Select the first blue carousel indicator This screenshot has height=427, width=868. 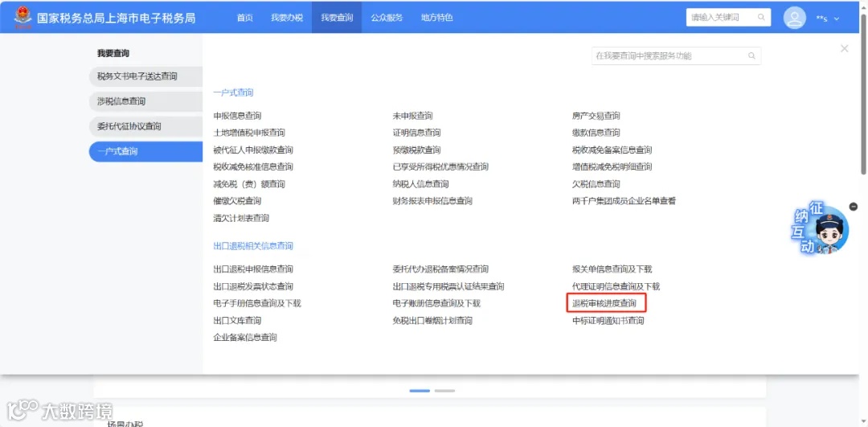[x=420, y=391]
